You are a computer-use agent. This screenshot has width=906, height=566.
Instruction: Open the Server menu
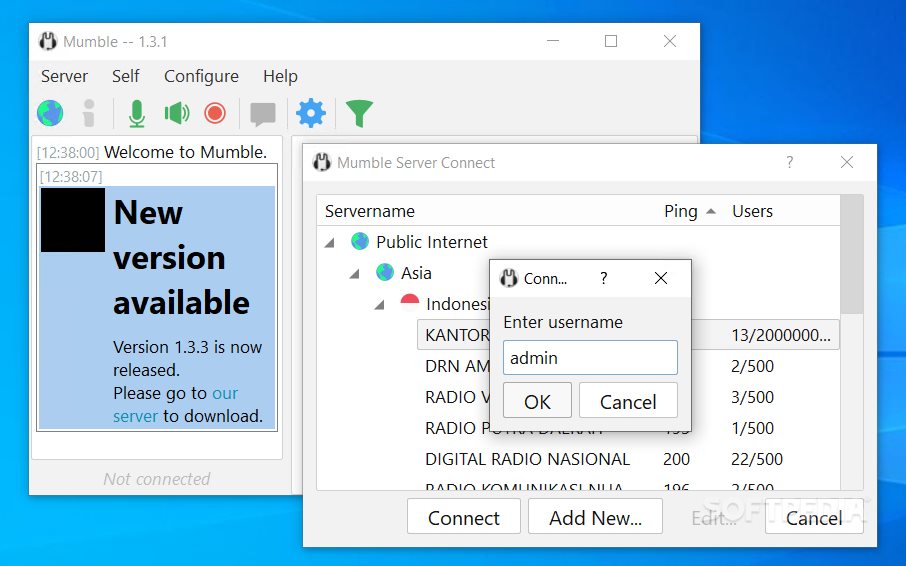[64, 76]
